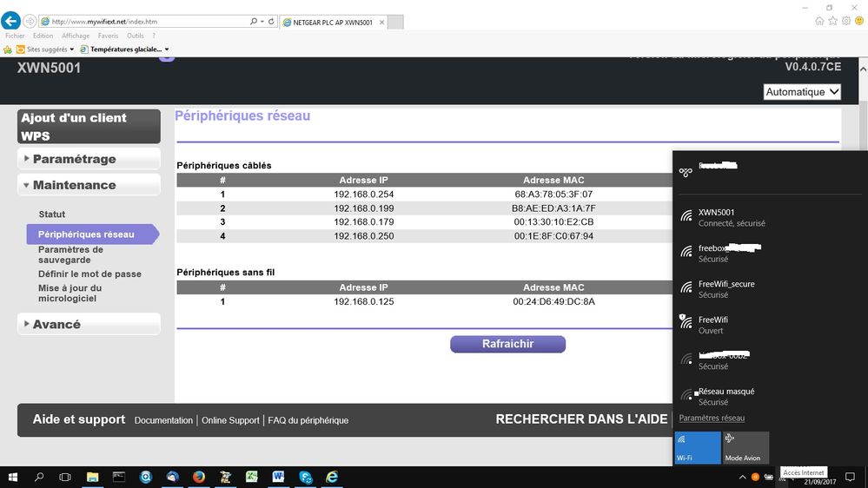Open address bar dropdown arrow
This screenshot has height=488, width=868.
[x=262, y=22]
